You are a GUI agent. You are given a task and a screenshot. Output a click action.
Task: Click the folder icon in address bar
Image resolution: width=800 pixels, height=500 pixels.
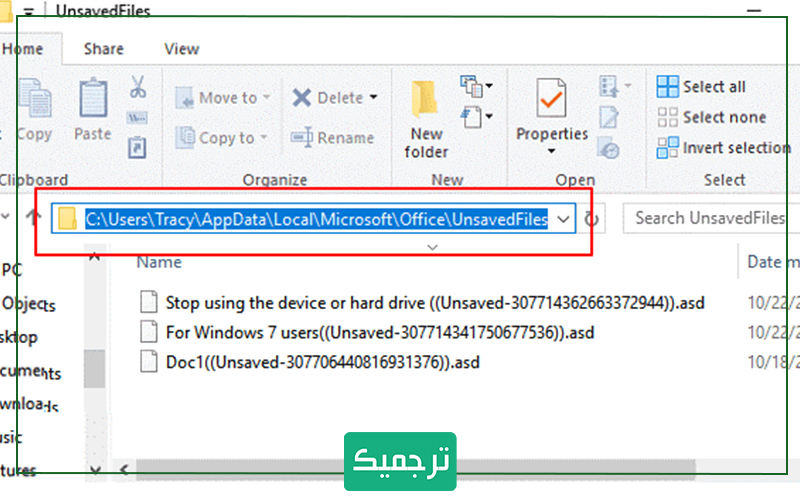click(x=67, y=219)
